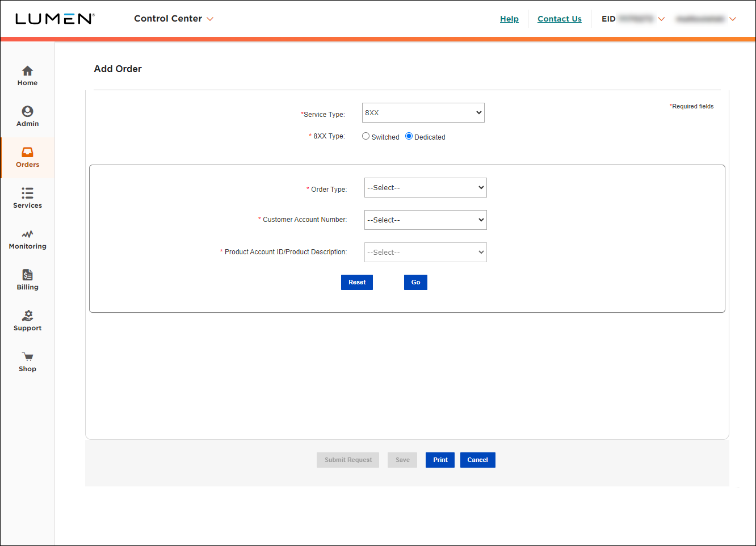Expand the EID chevron menu
The image size is (756, 546).
[x=661, y=19]
